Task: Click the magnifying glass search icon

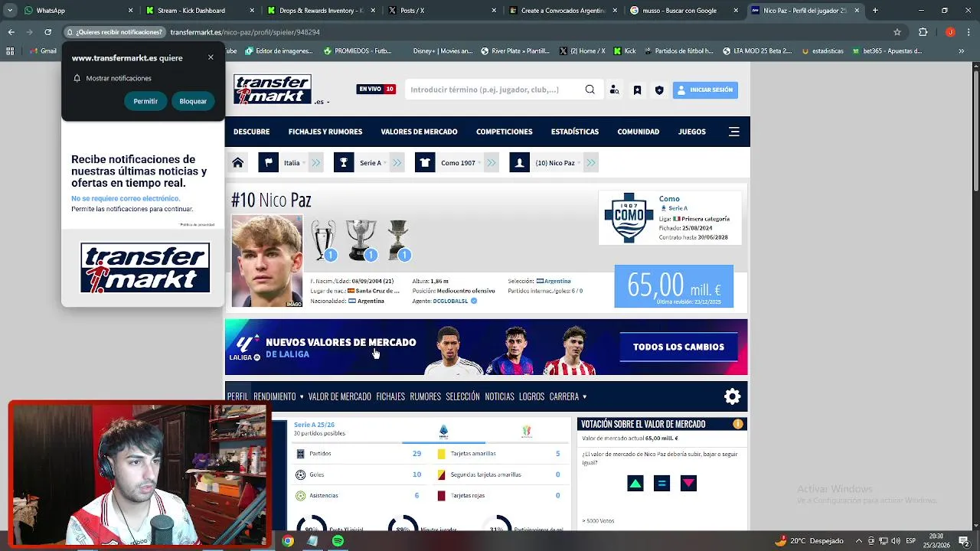Action: click(x=590, y=90)
